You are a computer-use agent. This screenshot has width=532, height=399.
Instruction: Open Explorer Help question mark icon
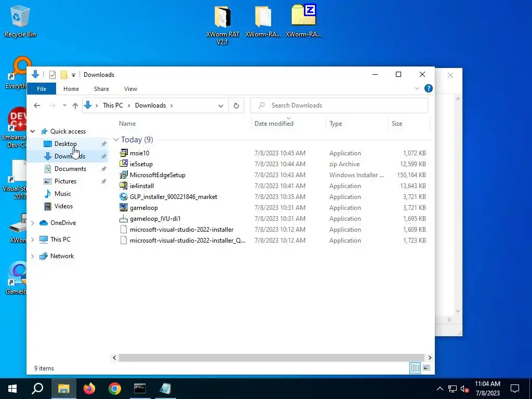point(429,88)
